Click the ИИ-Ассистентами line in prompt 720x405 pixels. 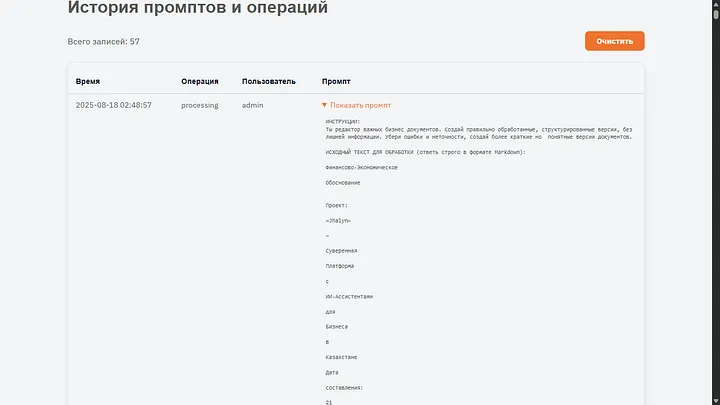[x=349, y=297]
